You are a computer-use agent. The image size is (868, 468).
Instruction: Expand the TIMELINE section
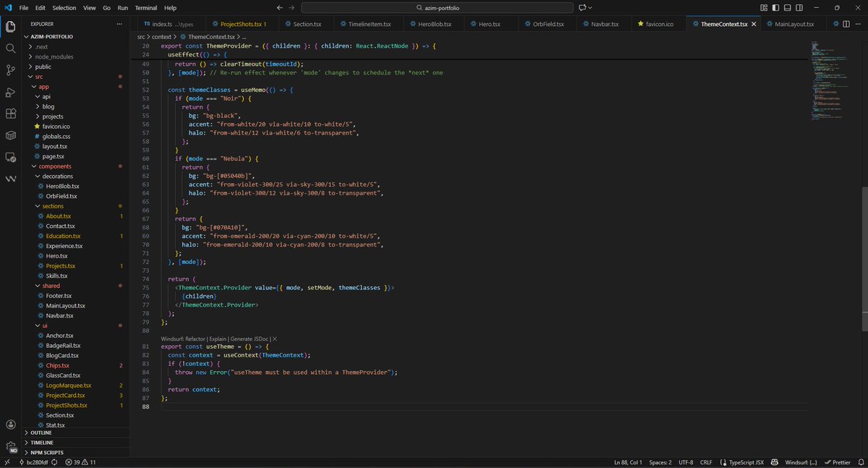[42, 442]
